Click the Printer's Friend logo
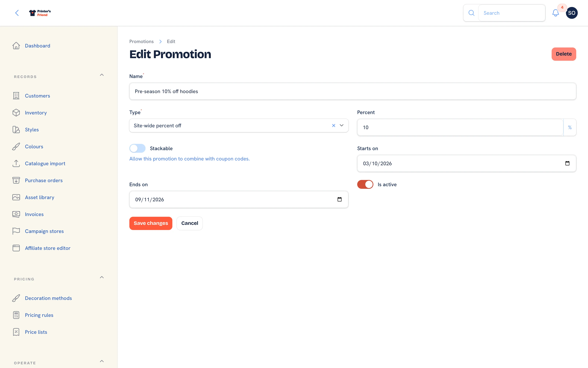Viewport: 588px width, 368px height. tap(40, 13)
